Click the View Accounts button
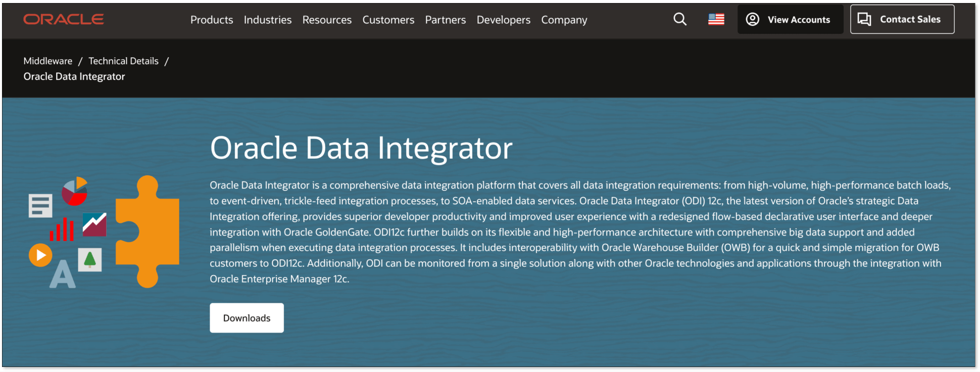 click(790, 19)
